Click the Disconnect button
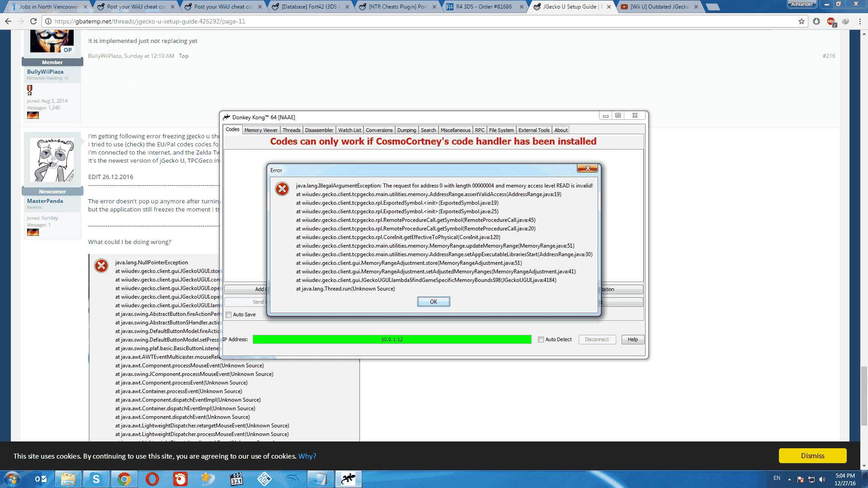This screenshot has width=868, height=488. coord(597,339)
